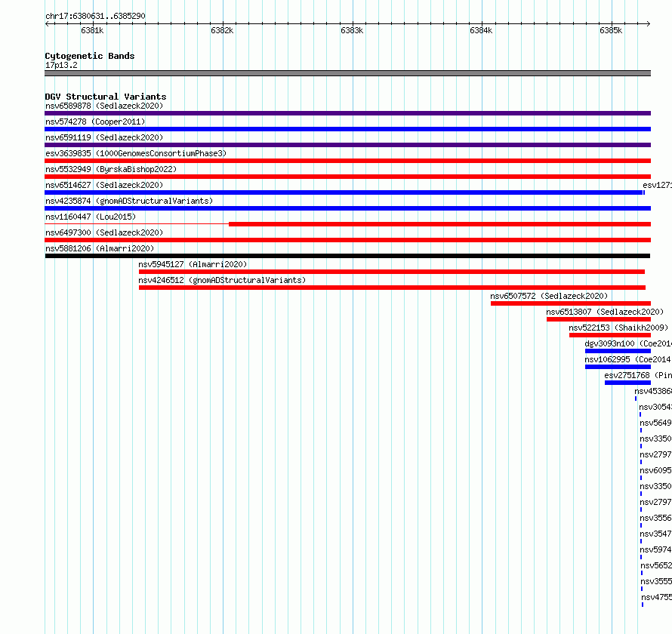Screen dimensions: 672x634
Task: Click the blue bar under esv2751768
Action: [x=628, y=383]
